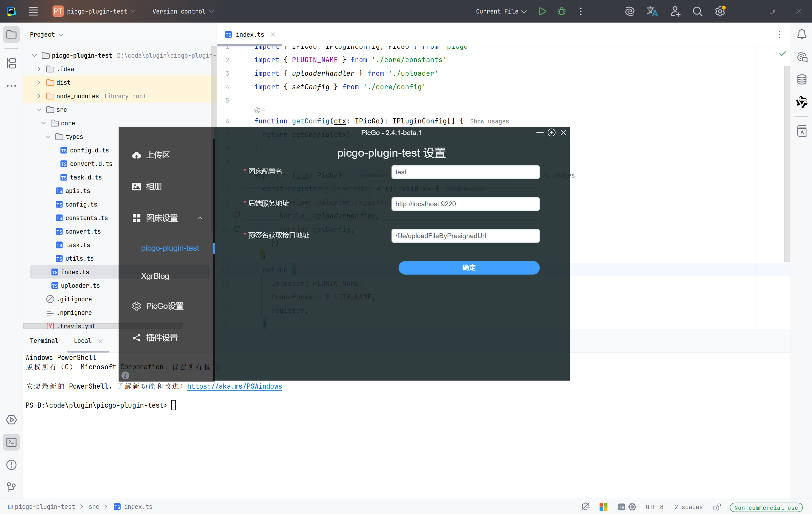Open the translation document icon in right strip
This screenshot has width=812, height=514.
click(x=802, y=131)
